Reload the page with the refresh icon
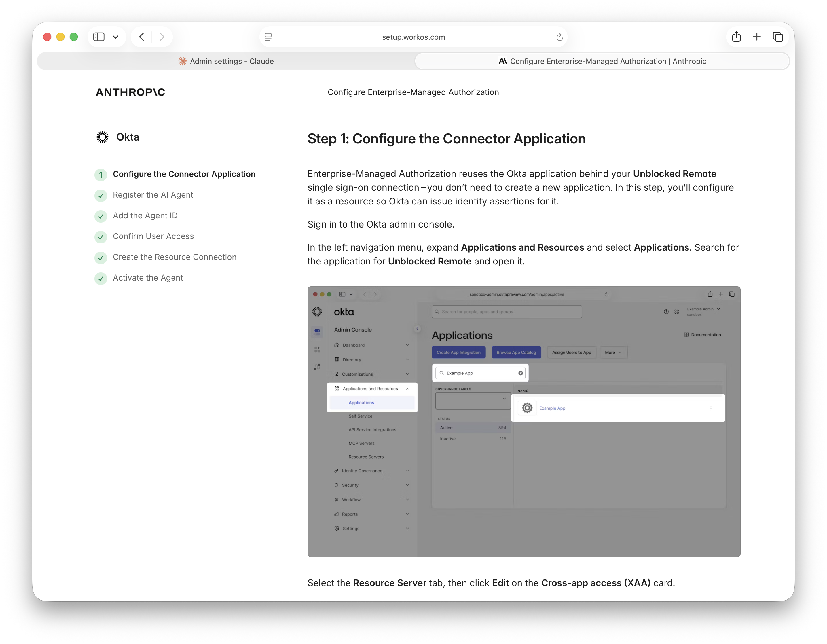The image size is (827, 644). (560, 37)
